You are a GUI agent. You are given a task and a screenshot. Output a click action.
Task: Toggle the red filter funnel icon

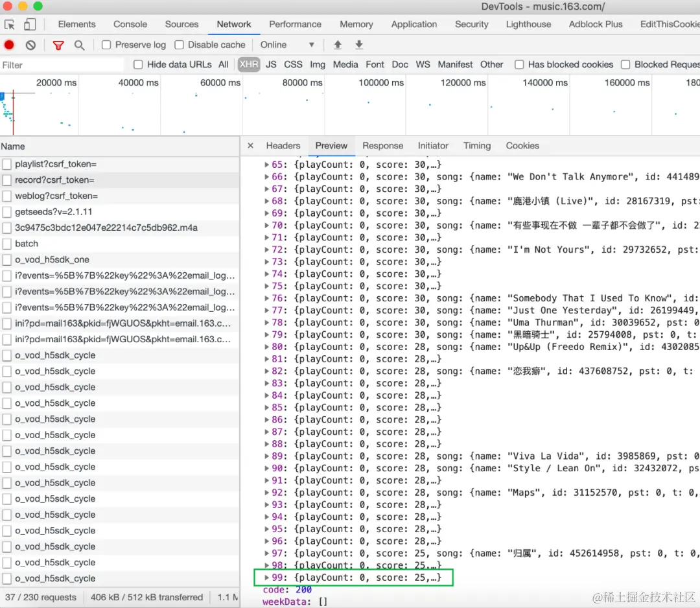click(x=58, y=45)
